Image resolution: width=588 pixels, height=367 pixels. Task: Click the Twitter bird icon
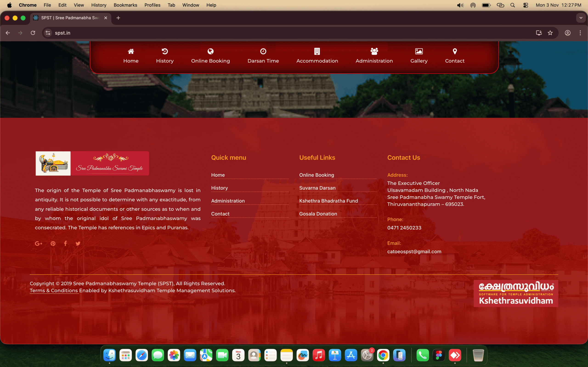78,243
